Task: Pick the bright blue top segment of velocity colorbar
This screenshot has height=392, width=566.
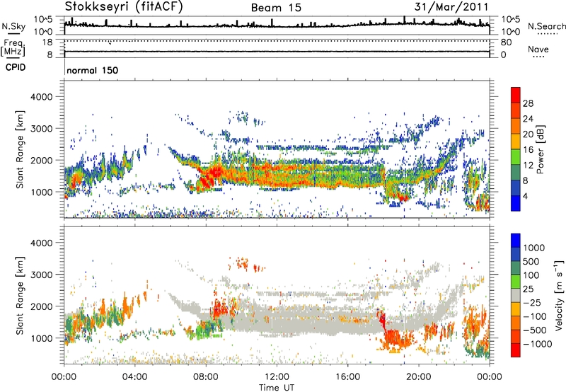Action: pos(516,241)
